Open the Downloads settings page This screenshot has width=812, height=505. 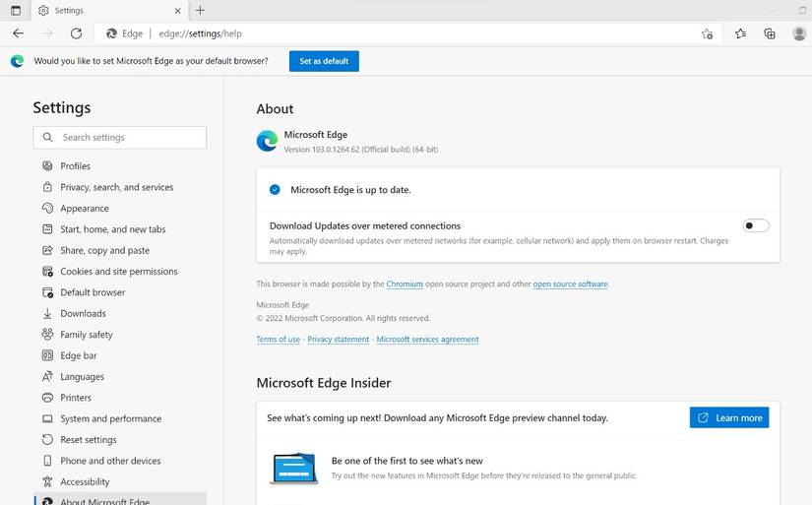point(83,314)
